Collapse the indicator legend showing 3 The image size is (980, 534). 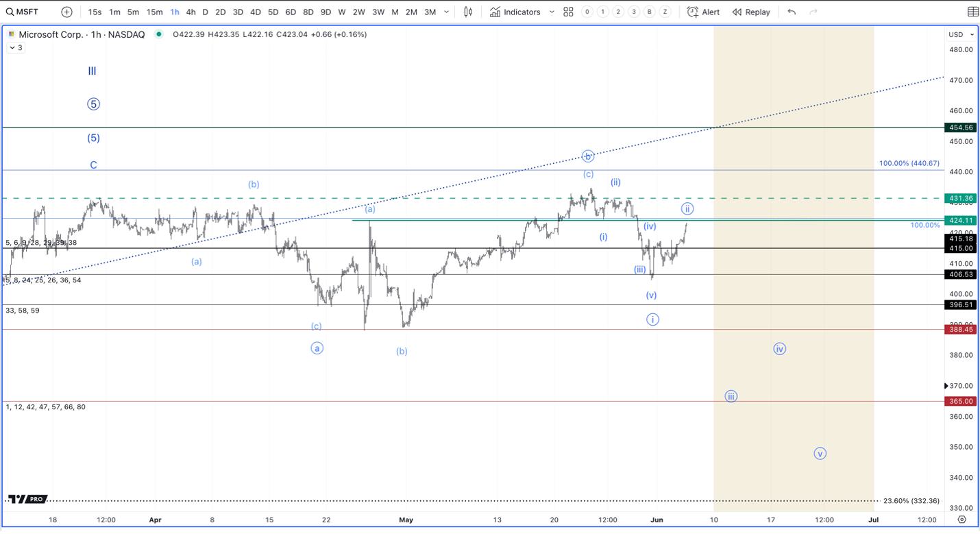click(x=16, y=48)
